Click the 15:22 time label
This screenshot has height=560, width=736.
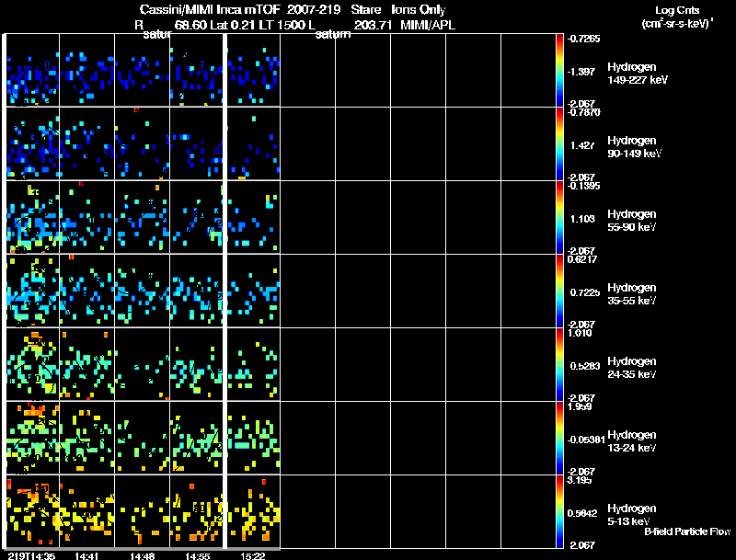(253, 555)
